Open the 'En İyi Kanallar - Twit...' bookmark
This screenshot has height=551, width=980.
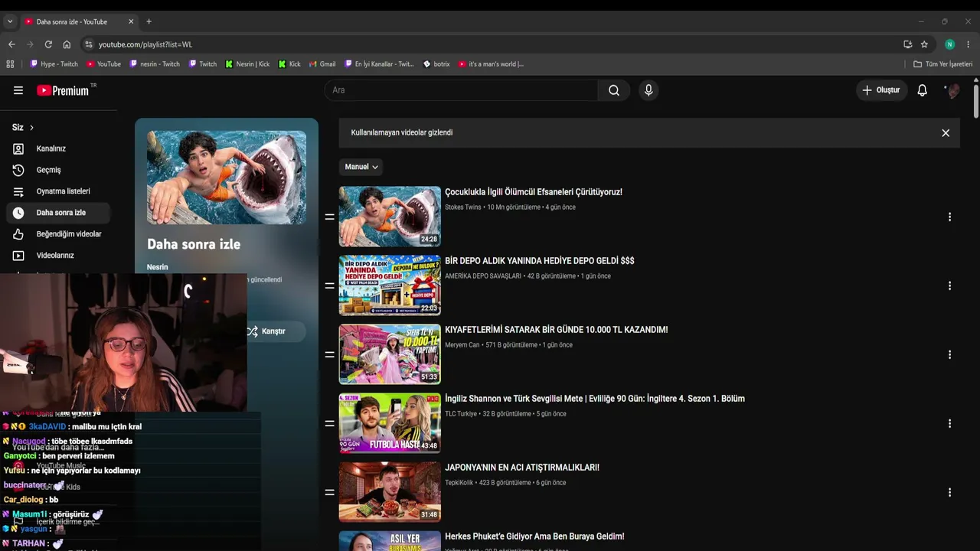tap(379, 64)
